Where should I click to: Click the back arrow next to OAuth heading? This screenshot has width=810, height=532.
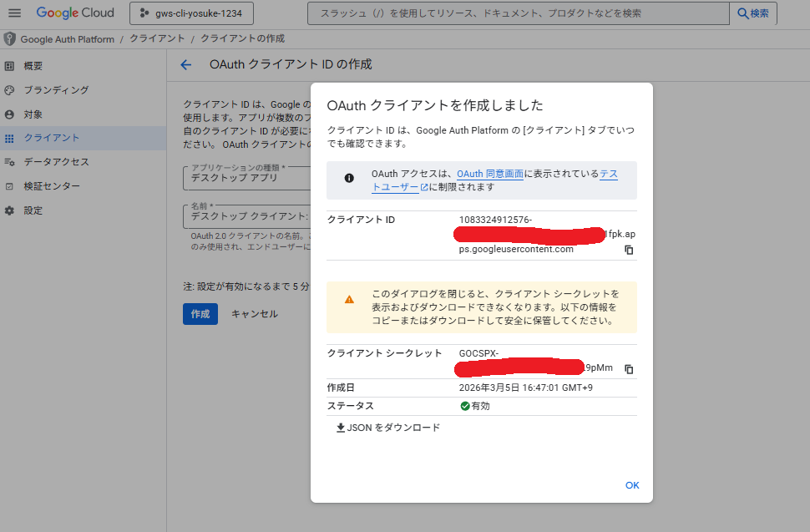pyautogui.click(x=185, y=64)
